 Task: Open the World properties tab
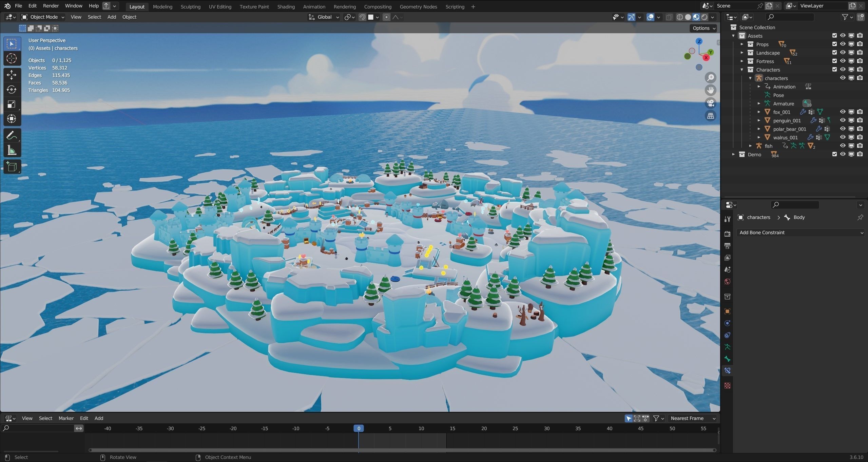pyautogui.click(x=727, y=282)
